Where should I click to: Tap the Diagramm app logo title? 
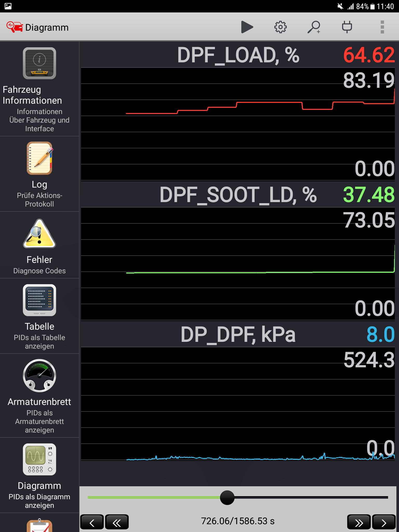click(38, 27)
